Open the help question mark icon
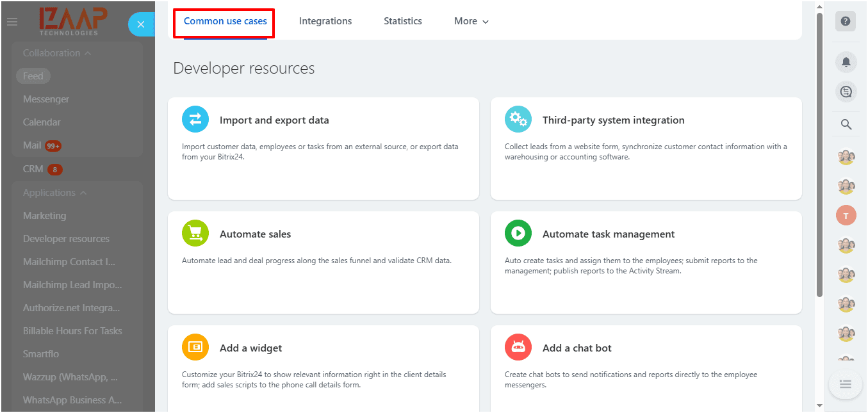The image size is (868, 413). click(846, 20)
